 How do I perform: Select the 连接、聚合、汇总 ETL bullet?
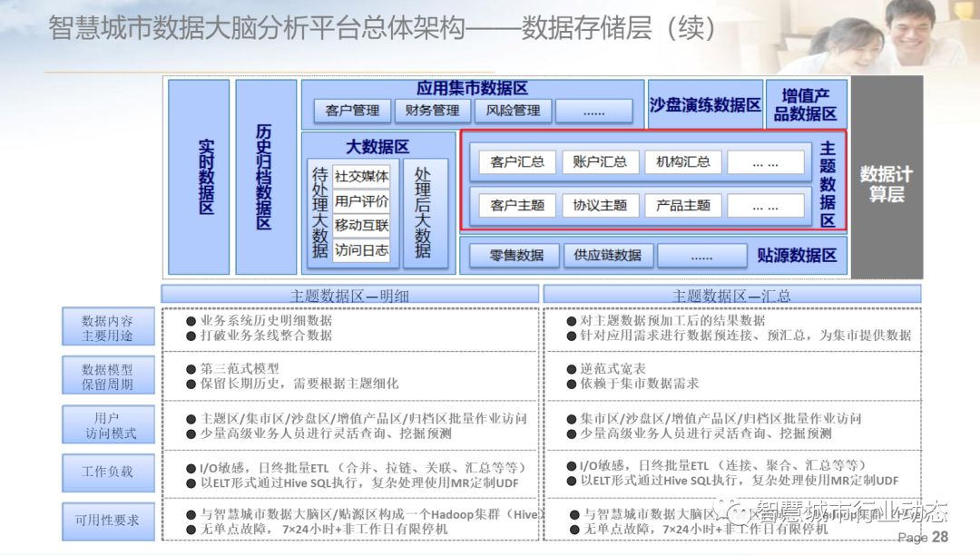click(716, 466)
